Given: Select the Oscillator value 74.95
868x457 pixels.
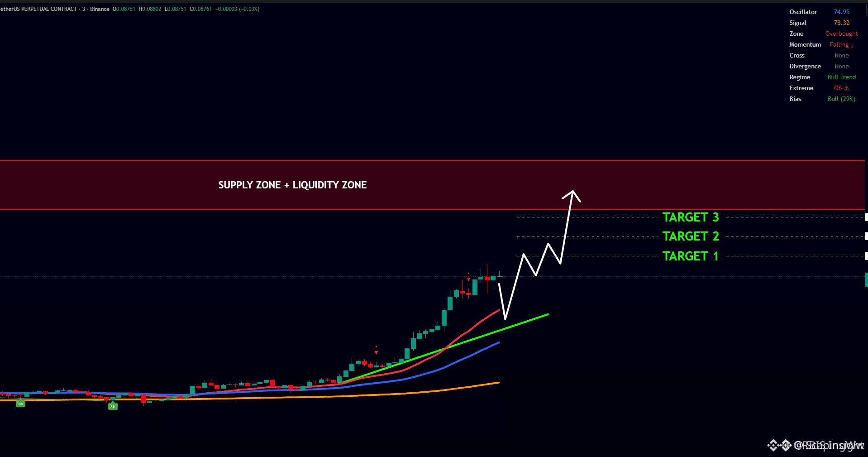Looking at the screenshot, I should 842,12.
